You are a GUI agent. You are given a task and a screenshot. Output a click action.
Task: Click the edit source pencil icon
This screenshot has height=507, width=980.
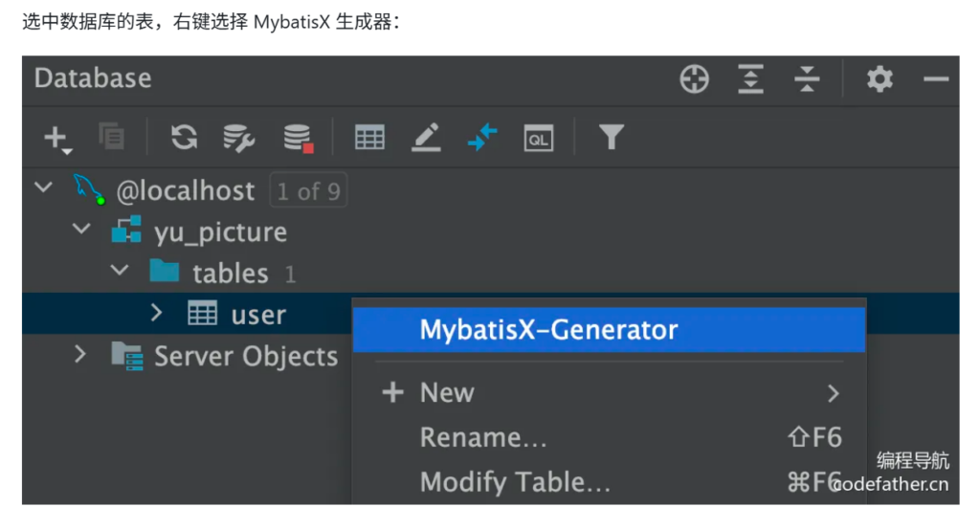coord(426,138)
